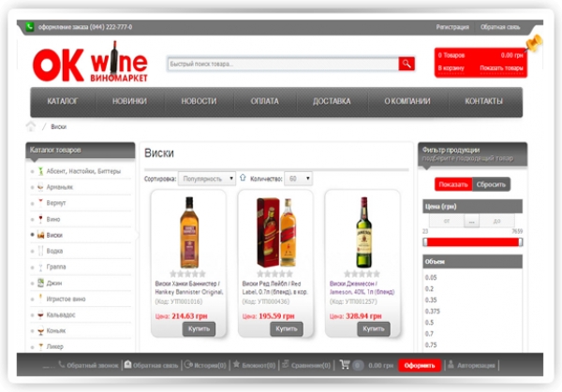
Task: Click the left price slider handle
Action: click(x=425, y=242)
